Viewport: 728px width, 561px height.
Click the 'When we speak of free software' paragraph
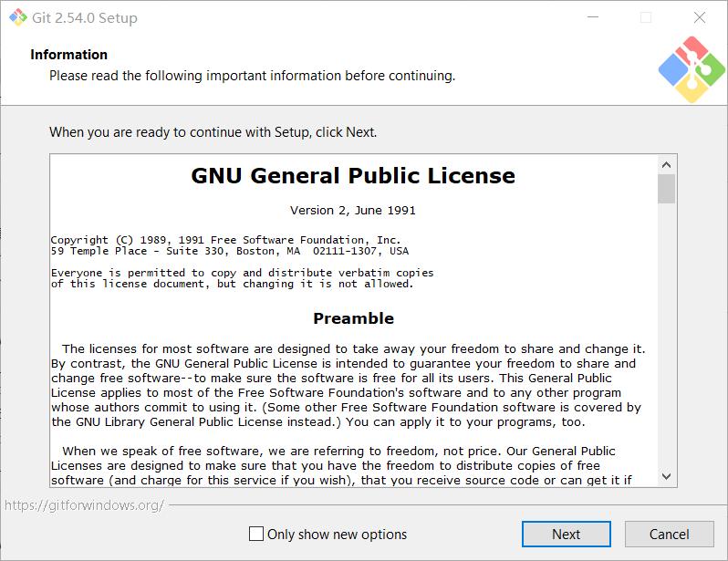tap(342, 465)
